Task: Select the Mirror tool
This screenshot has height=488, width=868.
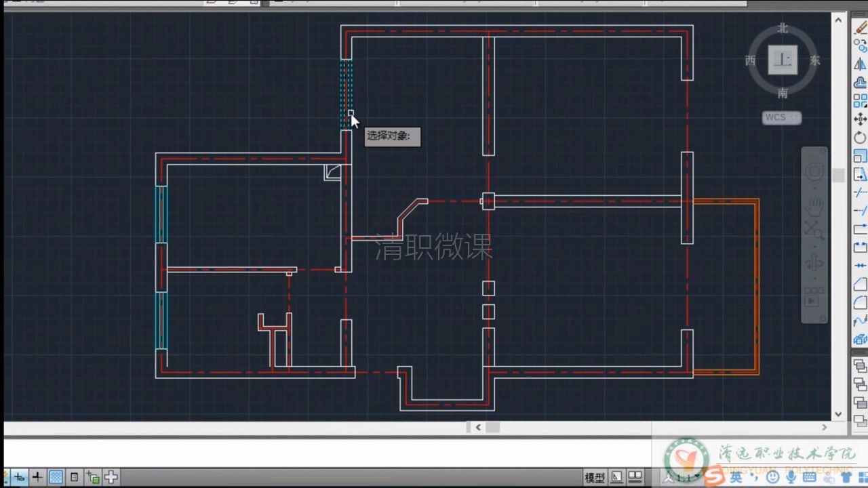Action: (x=861, y=64)
